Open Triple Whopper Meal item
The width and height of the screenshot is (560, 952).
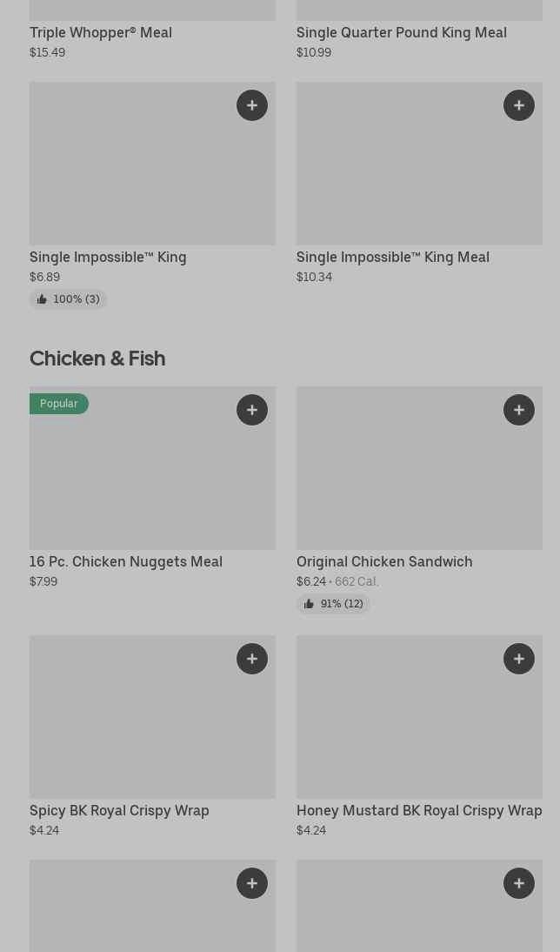coord(101,32)
